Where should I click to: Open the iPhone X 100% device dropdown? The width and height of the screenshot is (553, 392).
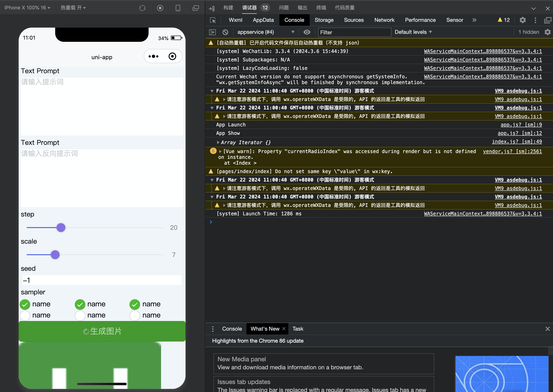27,8
